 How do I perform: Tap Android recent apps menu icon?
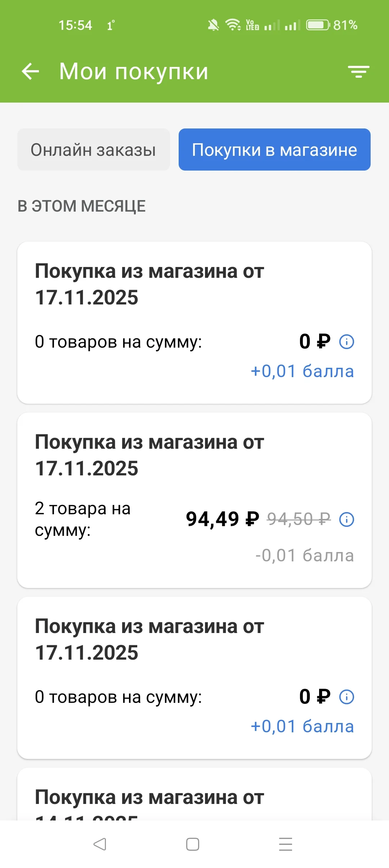point(286,844)
